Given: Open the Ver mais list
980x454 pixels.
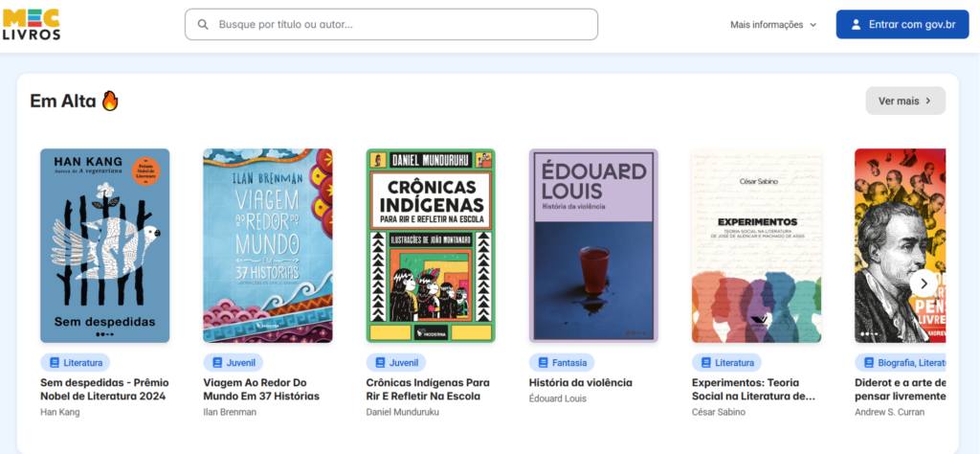Looking at the screenshot, I should click(904, 101).
